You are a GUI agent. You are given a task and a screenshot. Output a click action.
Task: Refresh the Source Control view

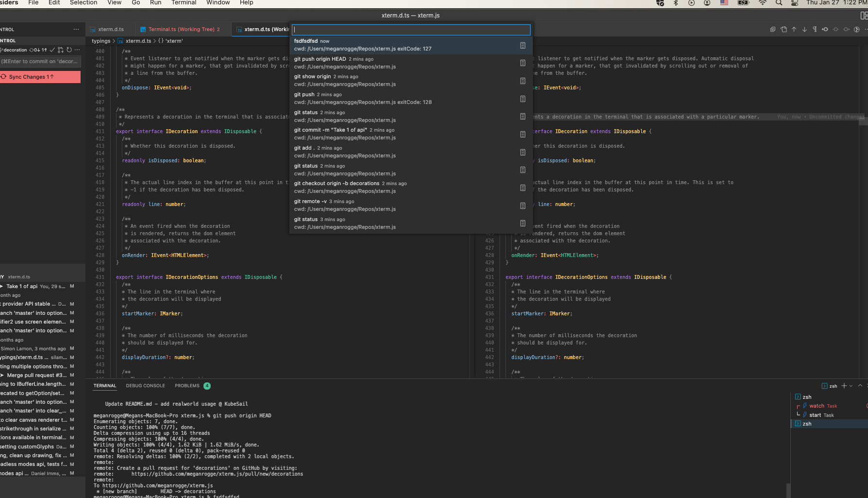point(69,50)
